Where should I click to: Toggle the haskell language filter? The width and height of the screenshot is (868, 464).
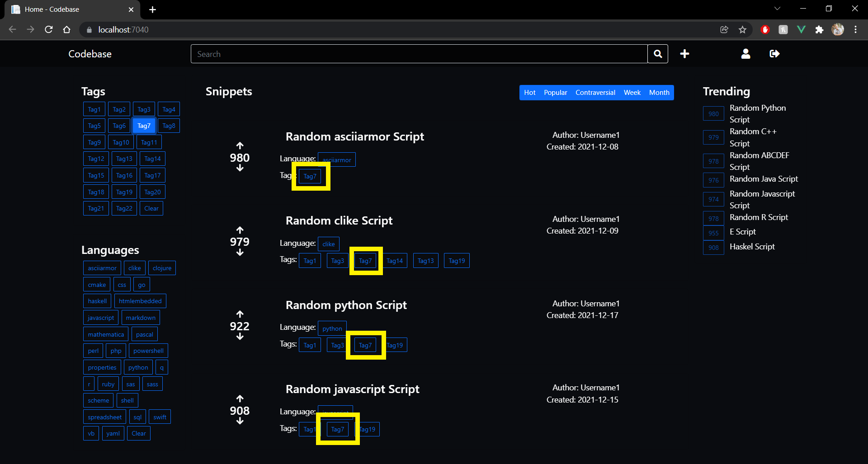(x=97, y=300)
